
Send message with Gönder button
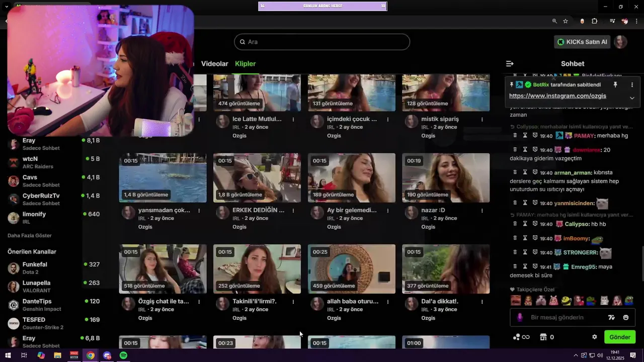click(x=619, y=337)
